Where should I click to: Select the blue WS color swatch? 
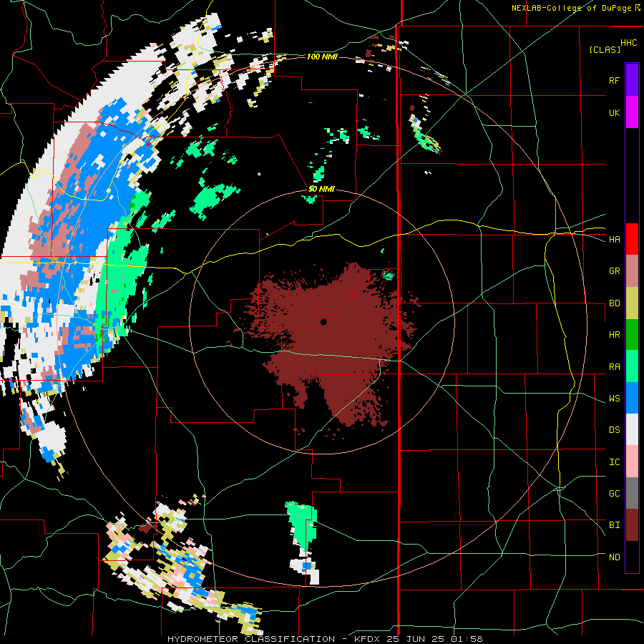click(x=632, y=398)
